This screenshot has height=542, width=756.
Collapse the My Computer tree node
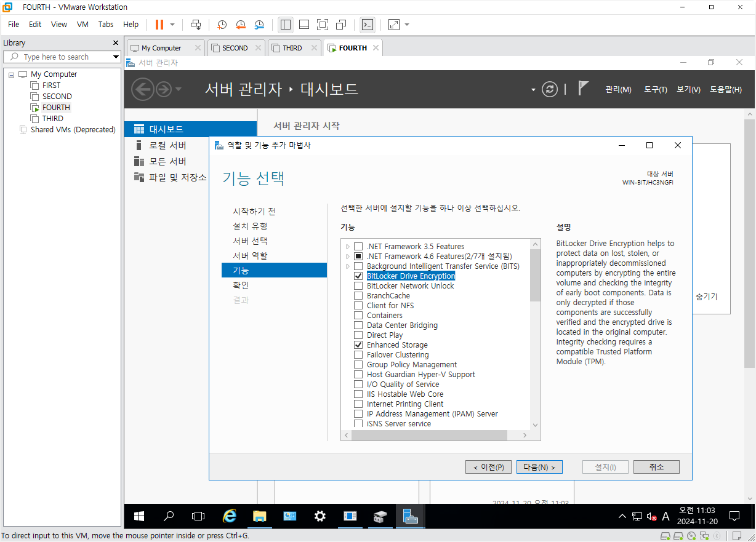click(x=12, y=74)
